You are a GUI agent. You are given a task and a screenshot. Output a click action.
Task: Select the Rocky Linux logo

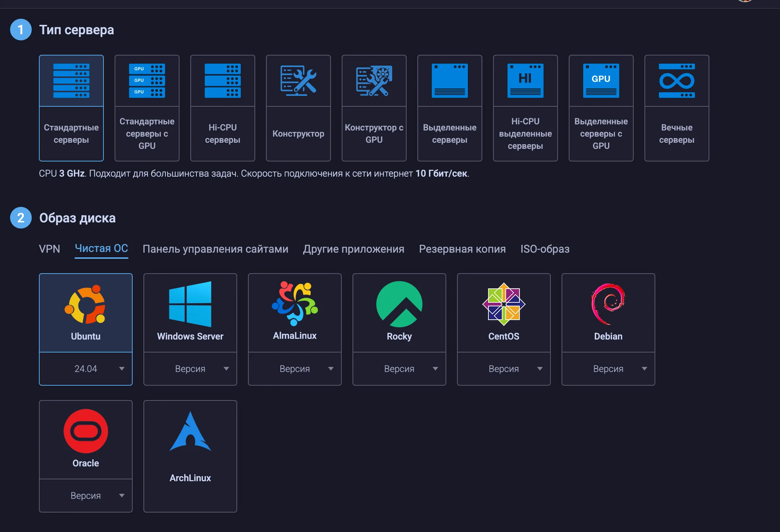(x=399, y=304)
